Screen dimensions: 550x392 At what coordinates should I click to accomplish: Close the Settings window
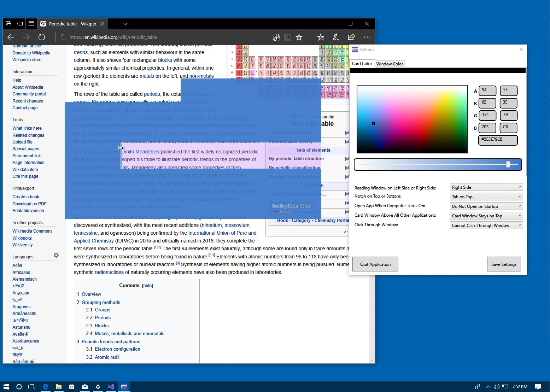pyautogui.click(x=521, y=49)
